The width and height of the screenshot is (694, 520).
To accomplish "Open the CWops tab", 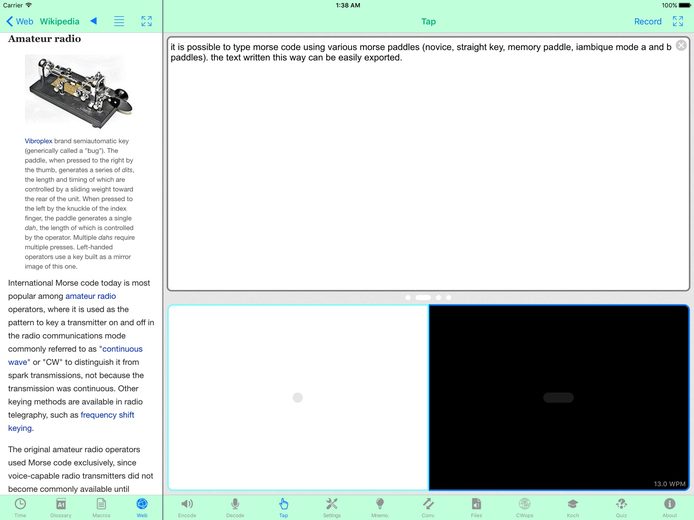I will (x=524, y=508).
